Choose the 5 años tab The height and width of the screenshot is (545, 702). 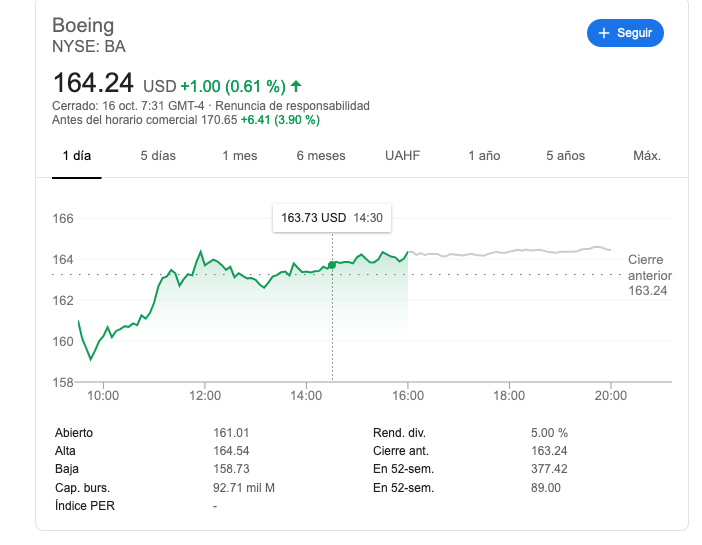(565, 155)
